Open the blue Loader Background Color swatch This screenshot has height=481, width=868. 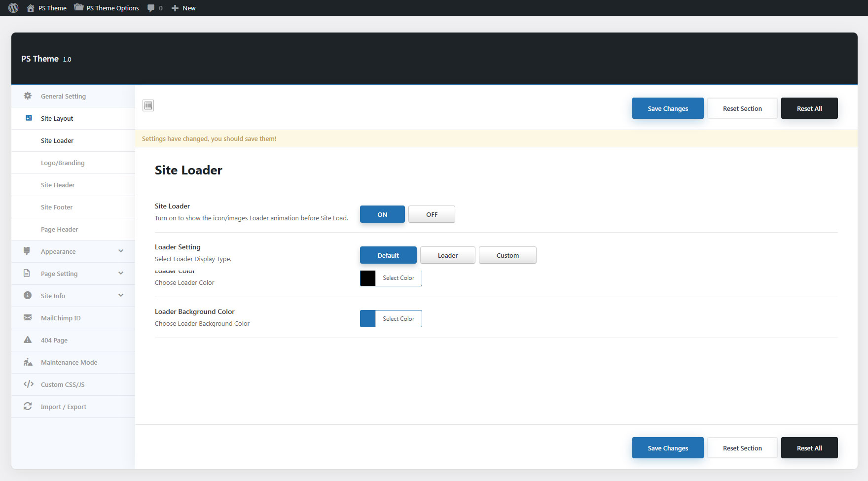(368, 319)
